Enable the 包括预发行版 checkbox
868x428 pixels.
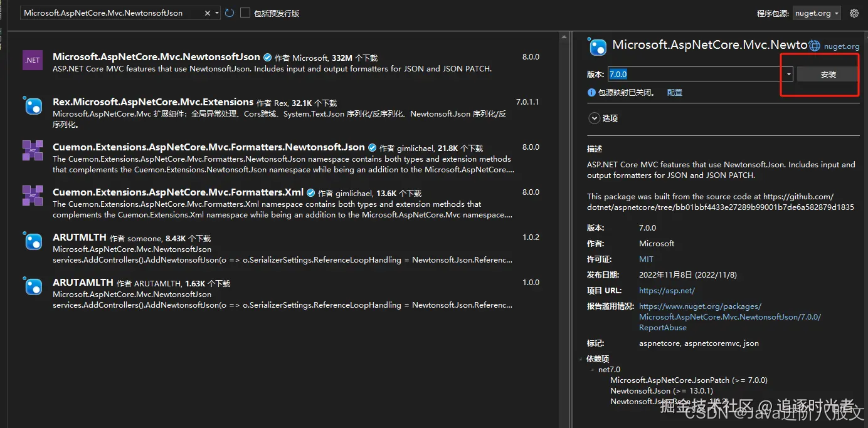point(245,13)
